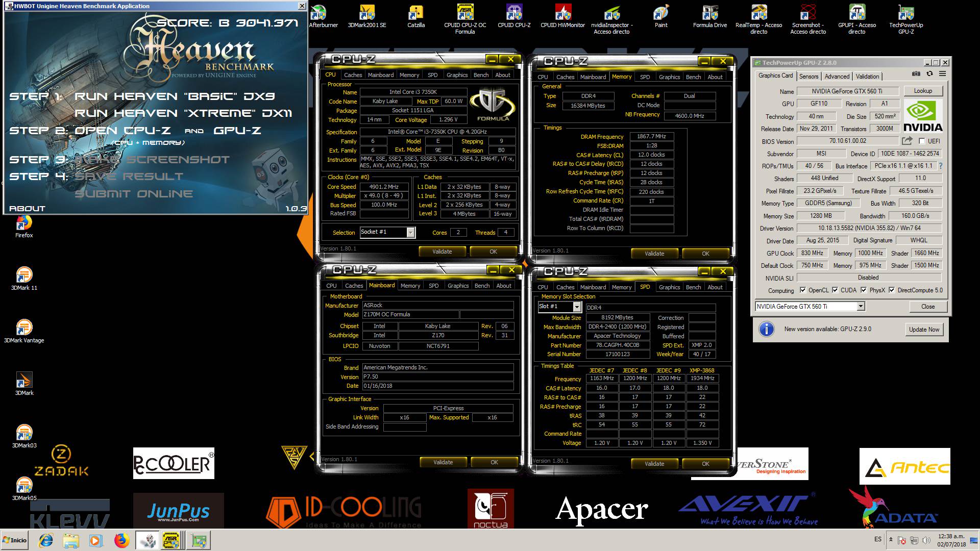980x551 pixels.
Task: Click the bus interface question mark in GPU-Z
Action: click(x=941, y=166)
